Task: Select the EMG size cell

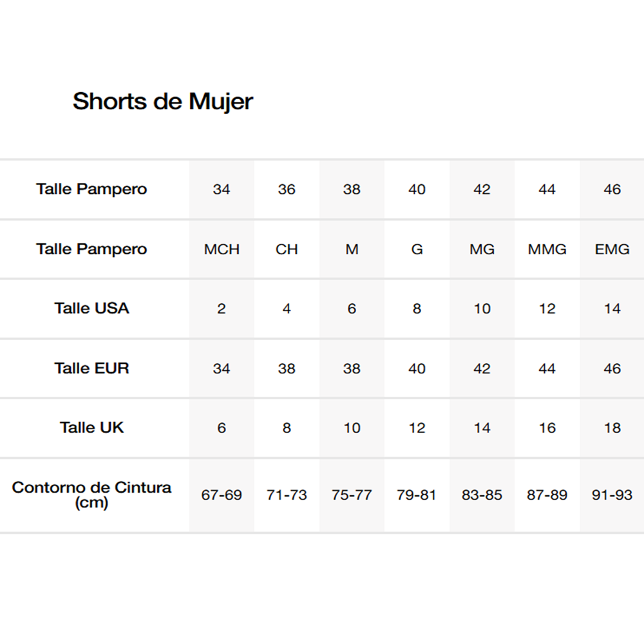Action: [612, 249]
